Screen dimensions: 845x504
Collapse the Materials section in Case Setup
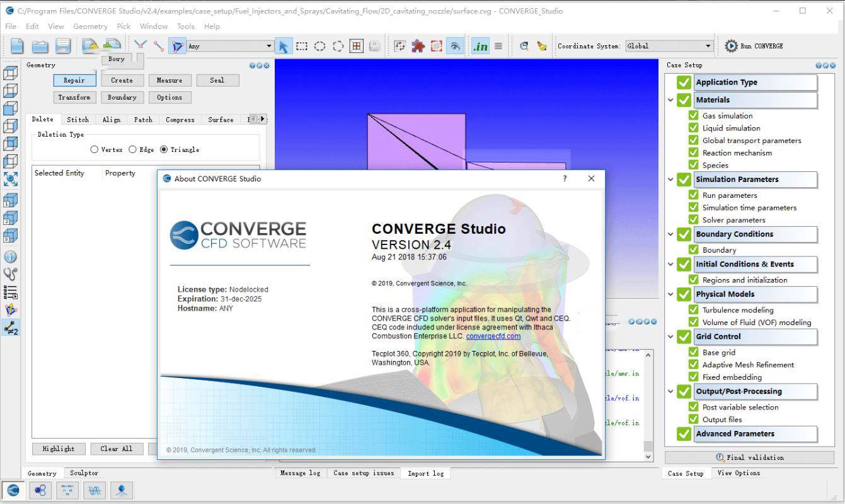tap(670, 100)
